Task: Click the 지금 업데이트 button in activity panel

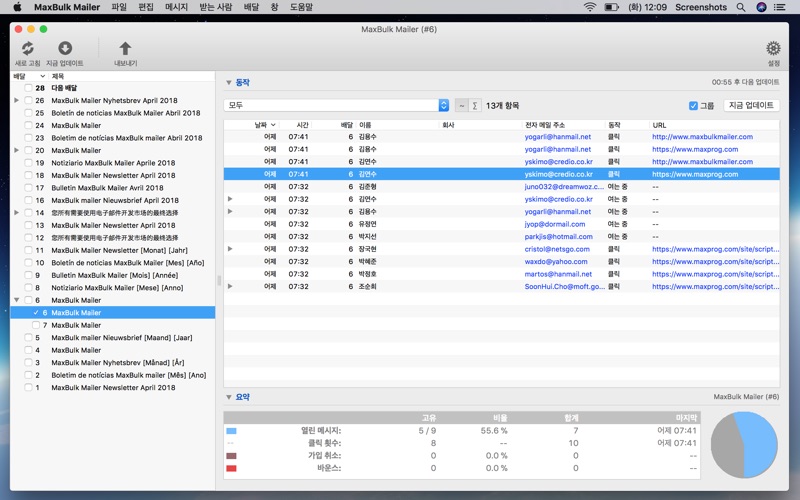Action: (x=751, y=105)
